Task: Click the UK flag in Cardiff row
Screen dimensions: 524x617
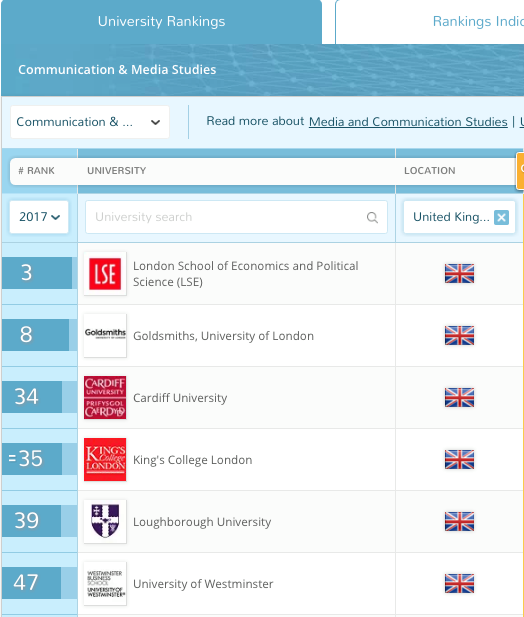Action: (x=459, y=397)
